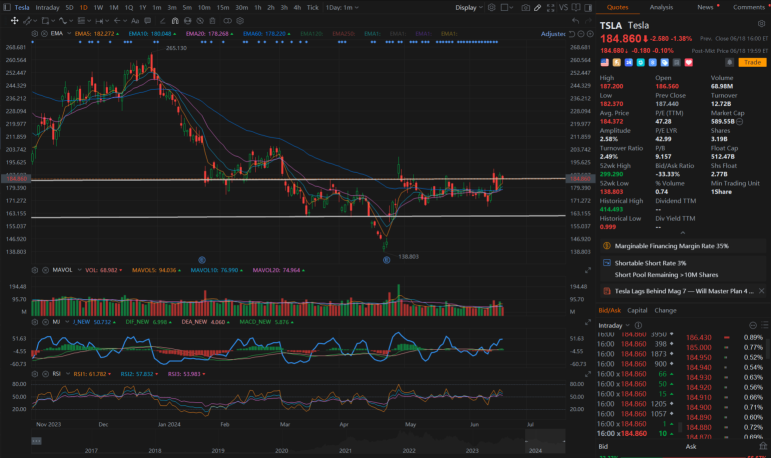The image size is (771, 458).
Task: Open Tesla Lags Behind Mag 7 news
Action: click(x=684, y=291)
